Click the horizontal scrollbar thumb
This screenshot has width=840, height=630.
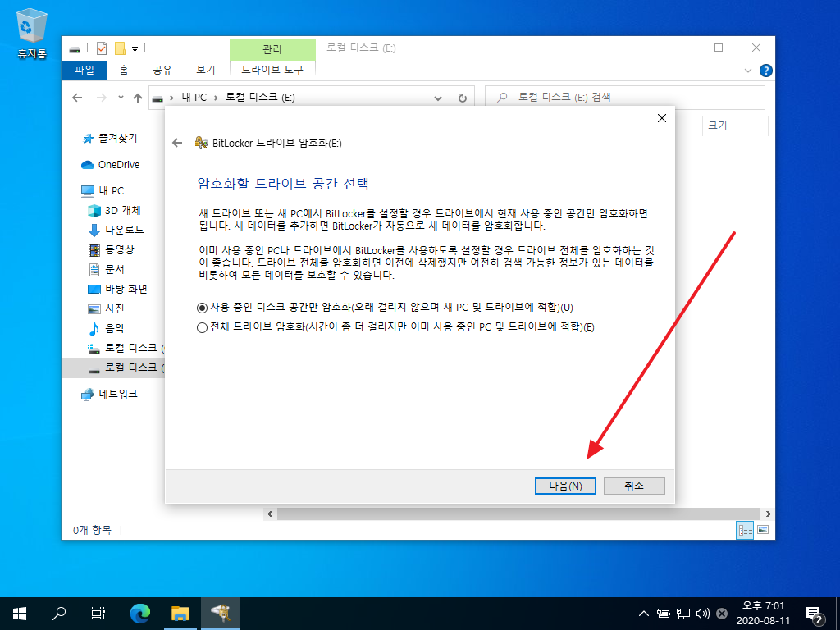coord(518,514)
